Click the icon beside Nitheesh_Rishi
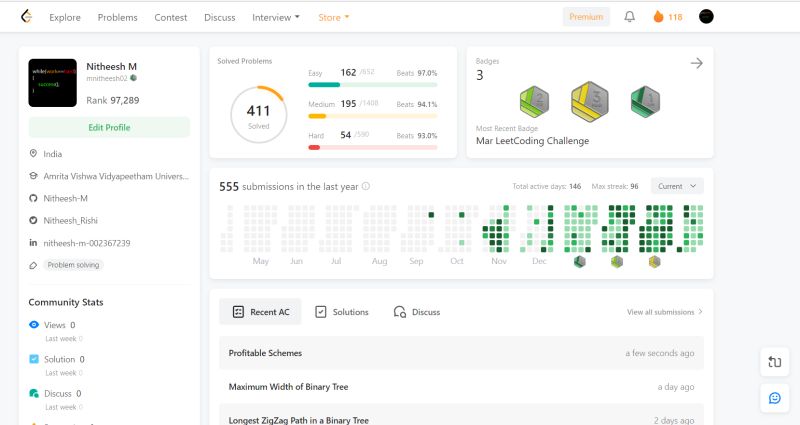Image resolution: width=800 pixels, height=425 pixels. [33, 220]
